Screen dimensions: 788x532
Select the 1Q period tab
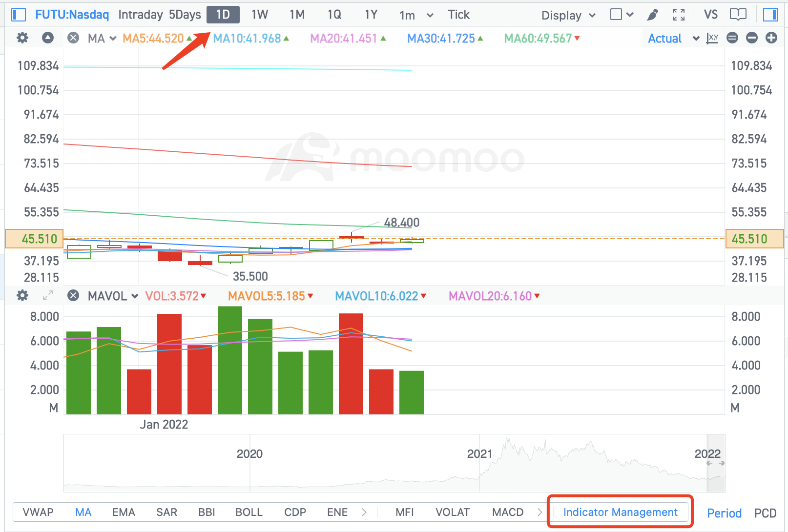coord(334,15)
